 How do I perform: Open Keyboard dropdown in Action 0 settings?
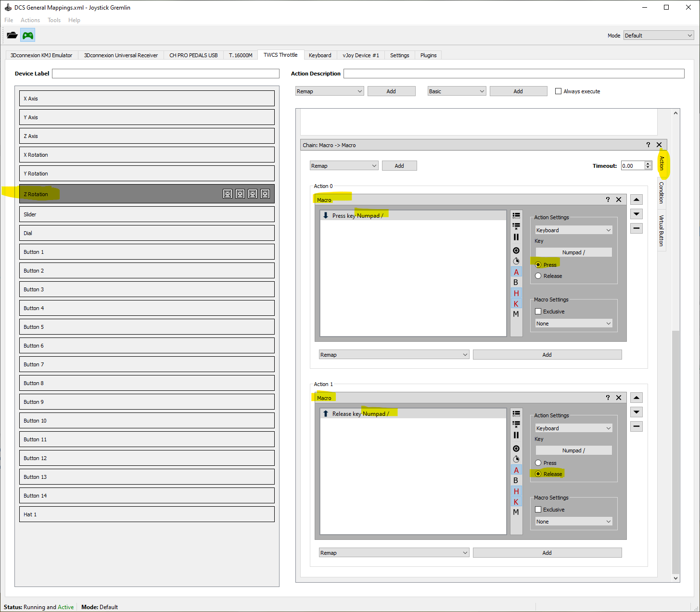(x=574, y=230)
